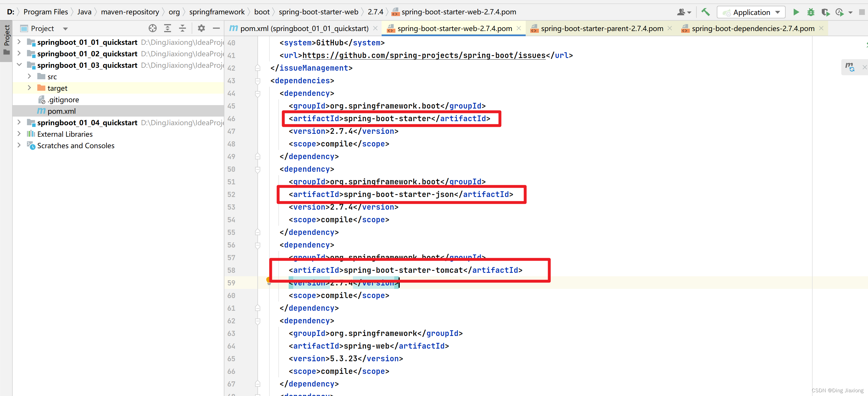The image size is (868, 396).
Task: Collapse the springboot_01_03_quickstart project node
Action: click(19, 65)
